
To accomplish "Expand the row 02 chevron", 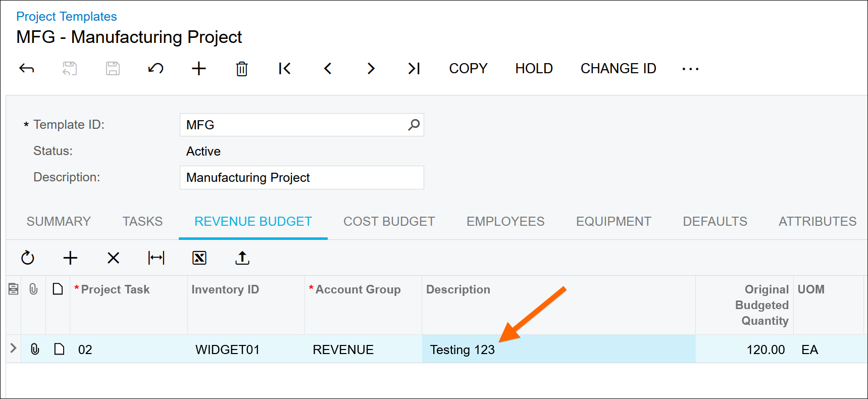I will tap(14, 348).
